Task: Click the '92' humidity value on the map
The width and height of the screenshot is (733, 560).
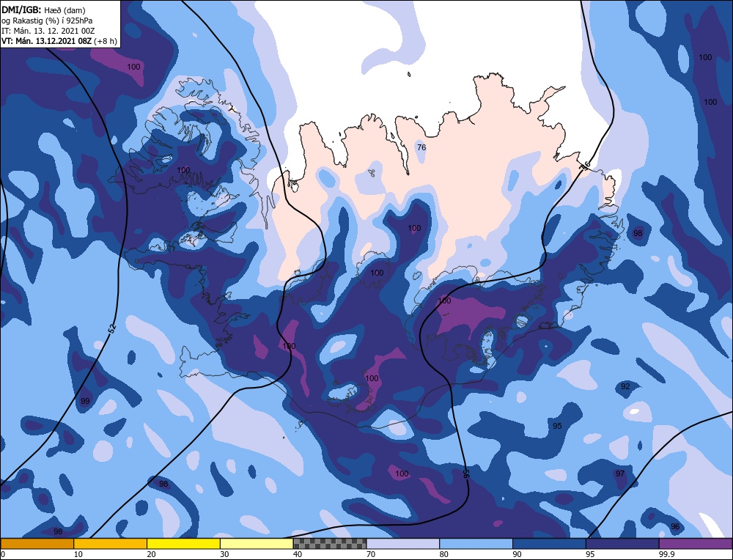Action: (625, 386)
